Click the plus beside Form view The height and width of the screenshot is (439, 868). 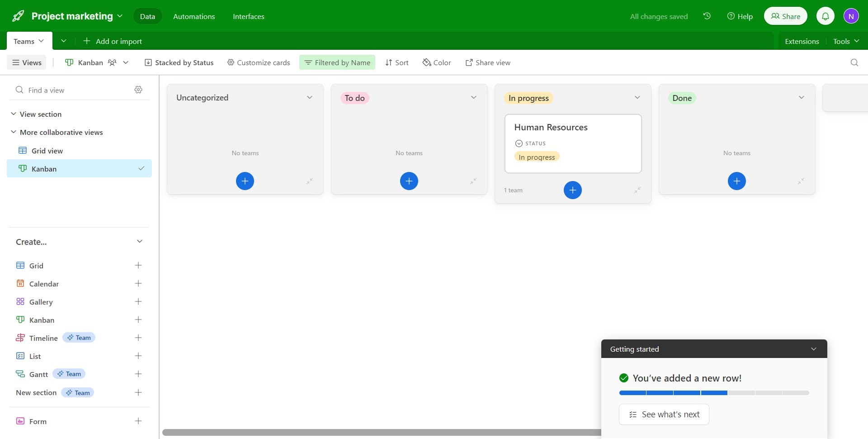[x=138, y=421]
